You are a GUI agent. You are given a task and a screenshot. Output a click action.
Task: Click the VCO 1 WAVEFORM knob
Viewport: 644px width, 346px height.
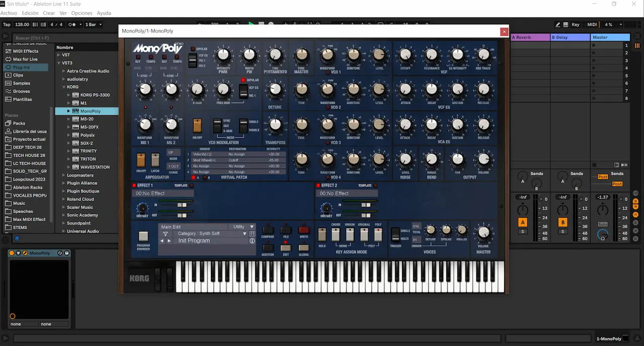pos(328,55)
